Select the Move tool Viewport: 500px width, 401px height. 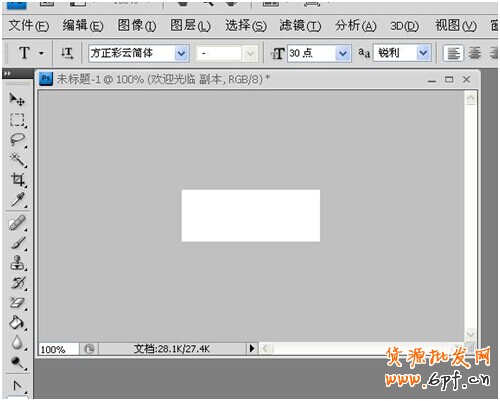[x=17, y=99]
